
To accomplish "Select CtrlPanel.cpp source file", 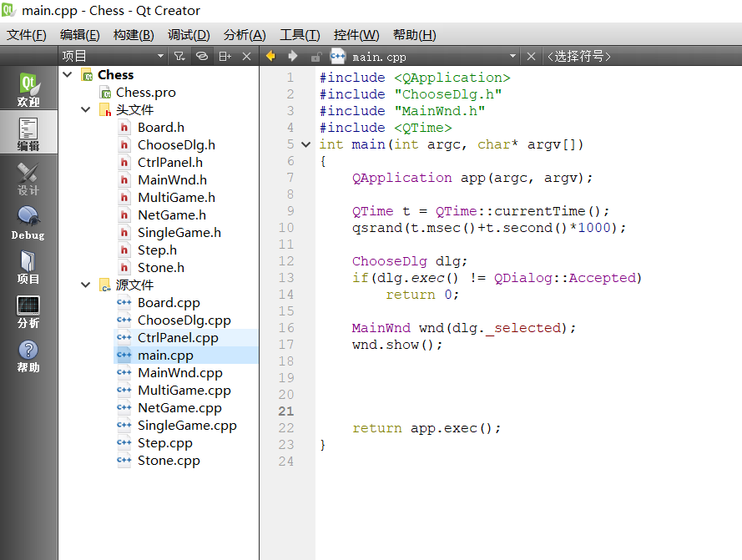I will point(178,337).
